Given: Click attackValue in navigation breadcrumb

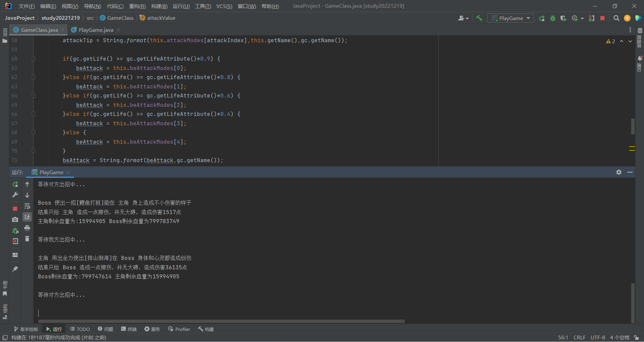Looking at the screenshot, I should pyautogui.click(x=161, y=18).
